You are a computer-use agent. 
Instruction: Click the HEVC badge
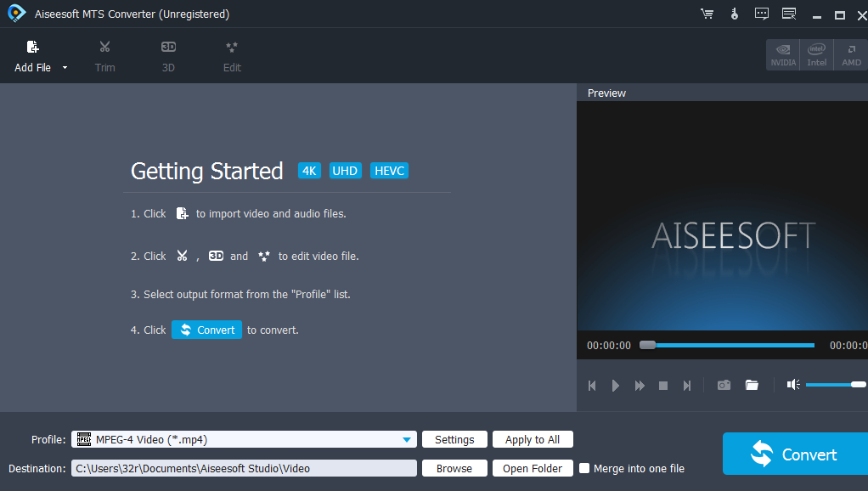click(x=389, y=171)
